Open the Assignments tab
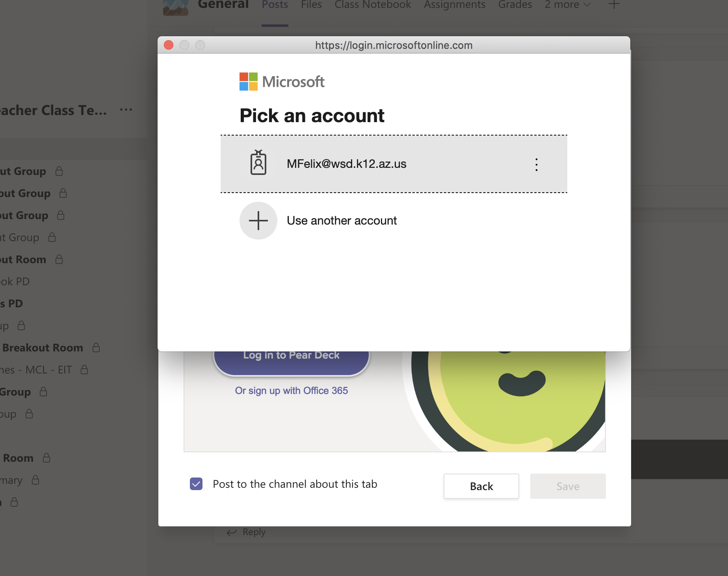The image size is (728, 576). pyautogui.click(x=455, y=5)
